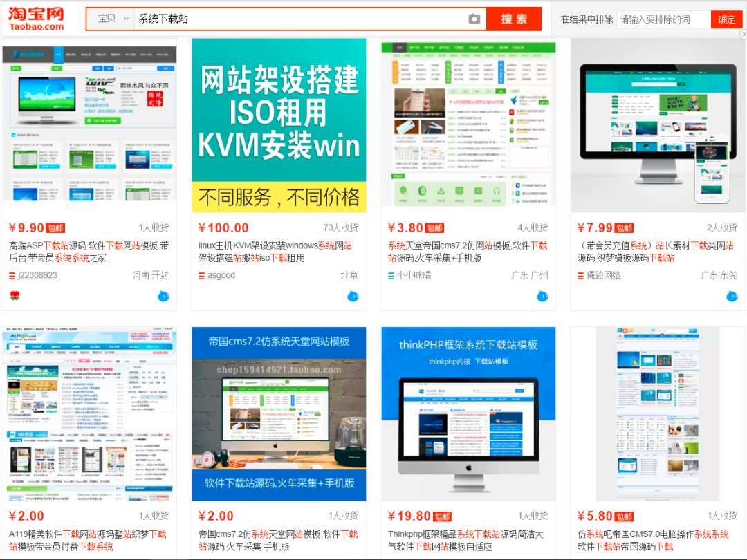Open Thinkphp框架精品 product title link
The height and width of the screenshot is (560, 747).
pyautogui.click(x=465, y=540)
